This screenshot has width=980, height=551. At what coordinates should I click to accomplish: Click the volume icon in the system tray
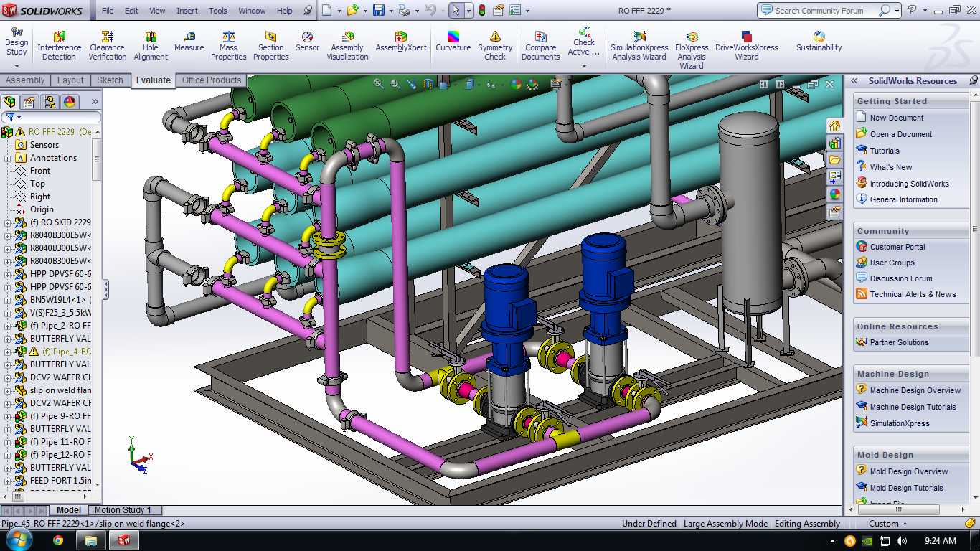click(902, 541)
